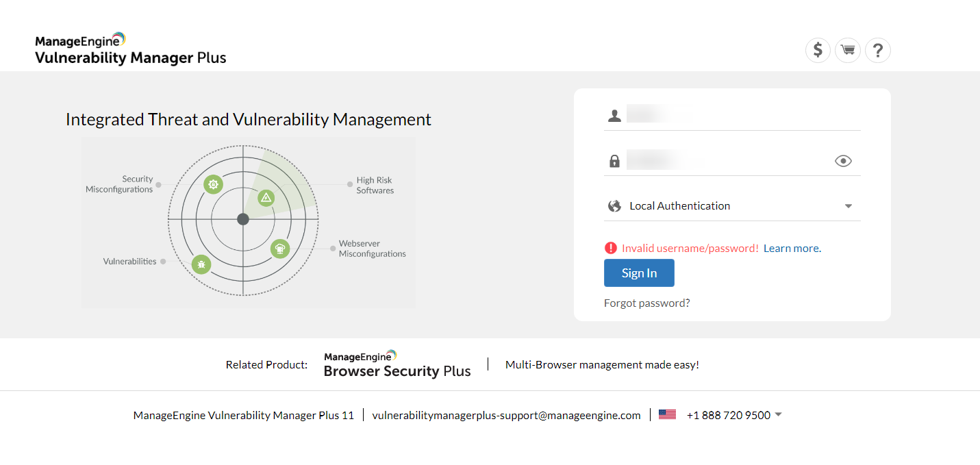Open the pricing dollar icon
Image resolution: width=980 pixels, height=465 pixels.
click(818, 50)
